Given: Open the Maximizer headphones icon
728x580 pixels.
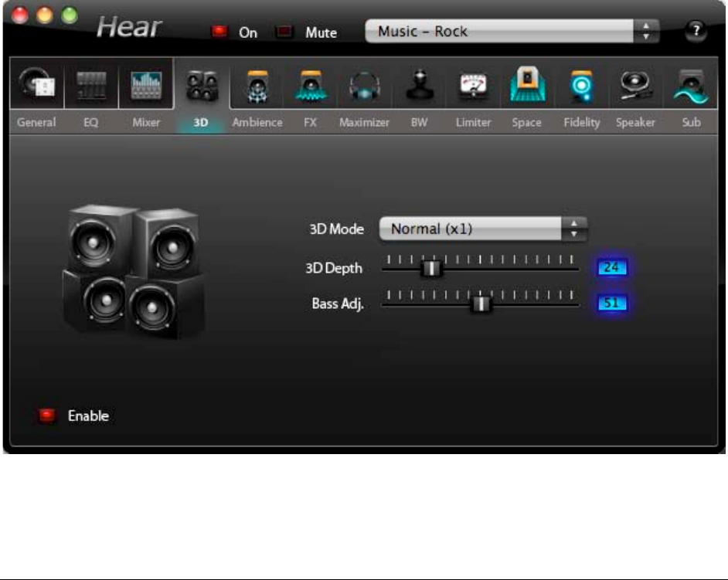Looking at the screenshot, I should tap(365, 86).
